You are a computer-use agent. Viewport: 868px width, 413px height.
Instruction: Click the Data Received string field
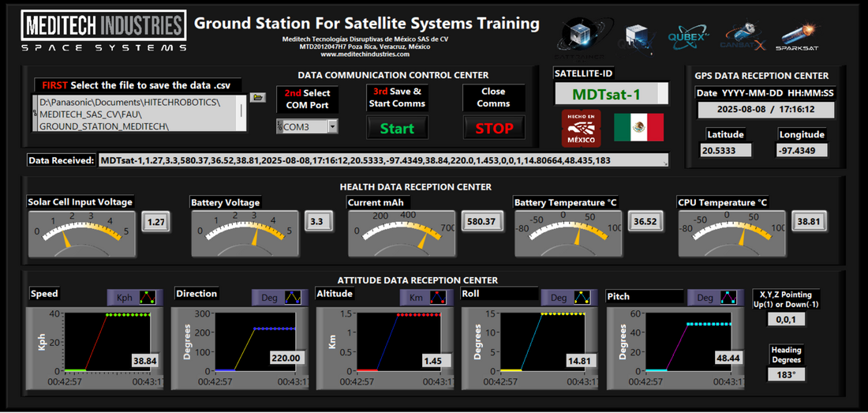[x=383, y=160]
